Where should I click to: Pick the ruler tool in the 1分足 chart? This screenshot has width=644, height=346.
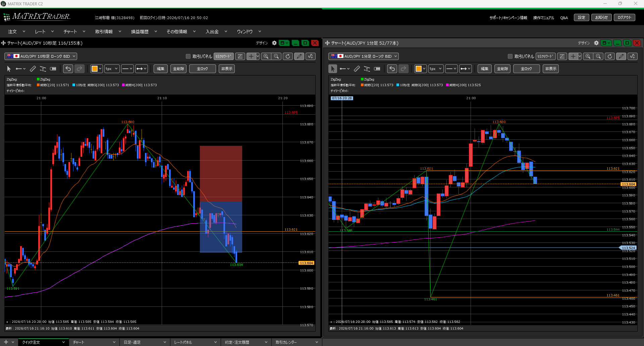[x=357, y=69]
